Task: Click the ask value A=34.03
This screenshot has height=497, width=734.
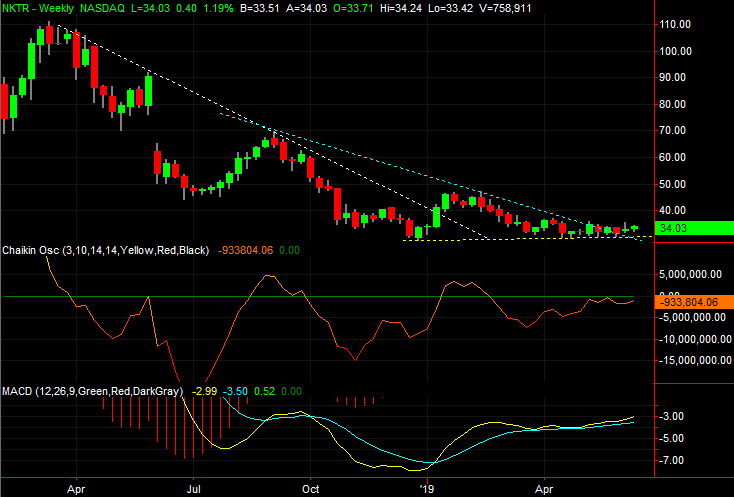Action: [307, 8]
